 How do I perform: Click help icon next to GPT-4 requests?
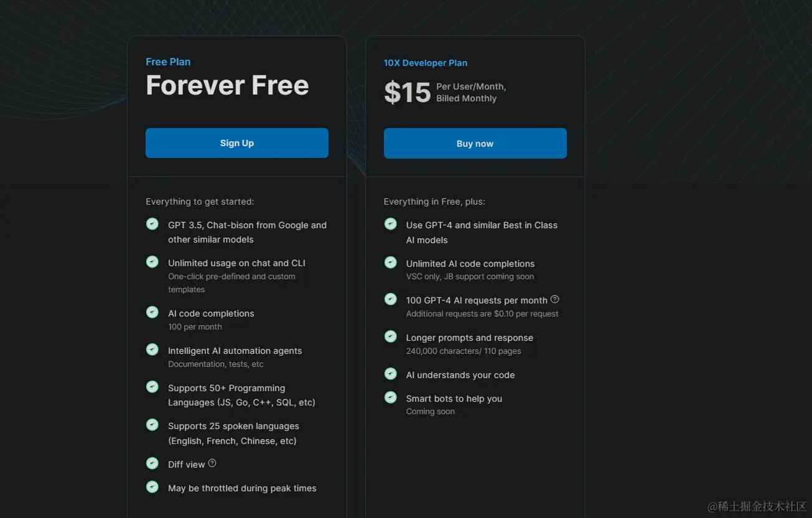554,299
